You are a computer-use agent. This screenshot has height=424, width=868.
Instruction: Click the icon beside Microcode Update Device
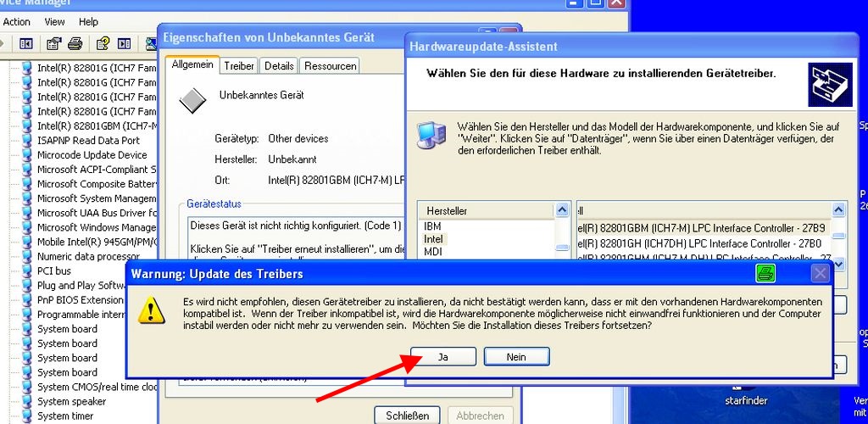pyautogui.click(x=26, y=154)
